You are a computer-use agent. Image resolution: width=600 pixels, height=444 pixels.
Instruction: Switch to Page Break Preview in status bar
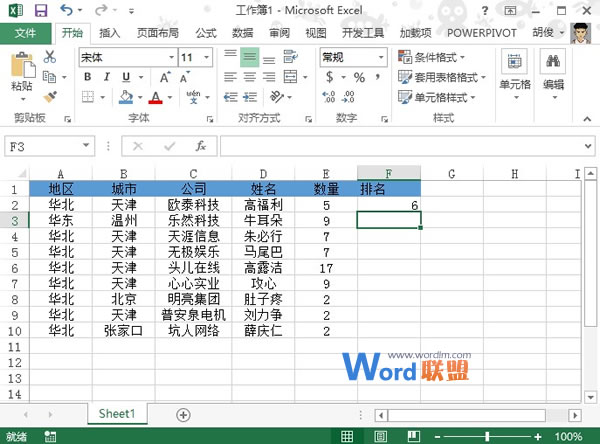[x=414, y=436]
